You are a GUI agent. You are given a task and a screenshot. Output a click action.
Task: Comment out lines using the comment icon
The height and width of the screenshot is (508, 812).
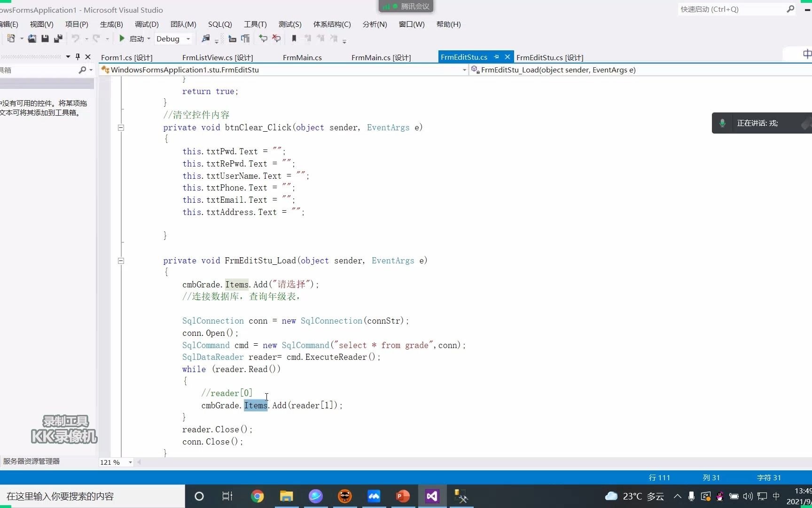(x=264, y=39)
